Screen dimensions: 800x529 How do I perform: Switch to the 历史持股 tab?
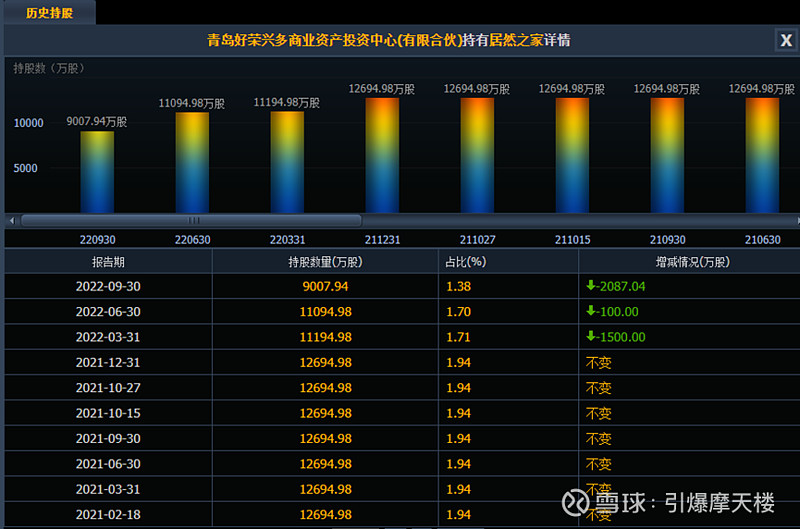49,13
